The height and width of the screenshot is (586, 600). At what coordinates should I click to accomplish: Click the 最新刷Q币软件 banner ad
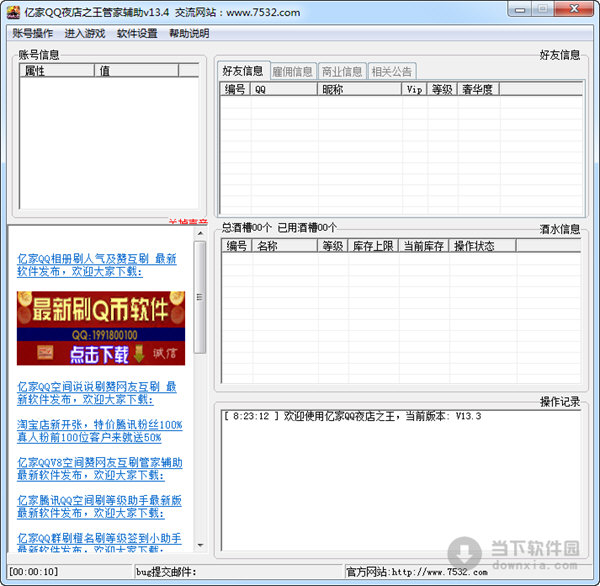[x=101, y=328]
